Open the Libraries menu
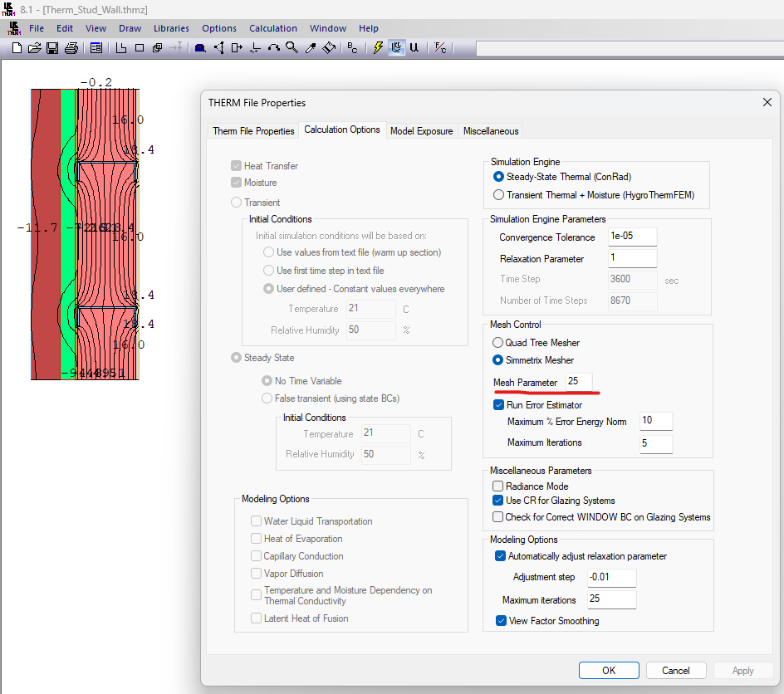This screenshot has width=784, height=694. [171, 28]
